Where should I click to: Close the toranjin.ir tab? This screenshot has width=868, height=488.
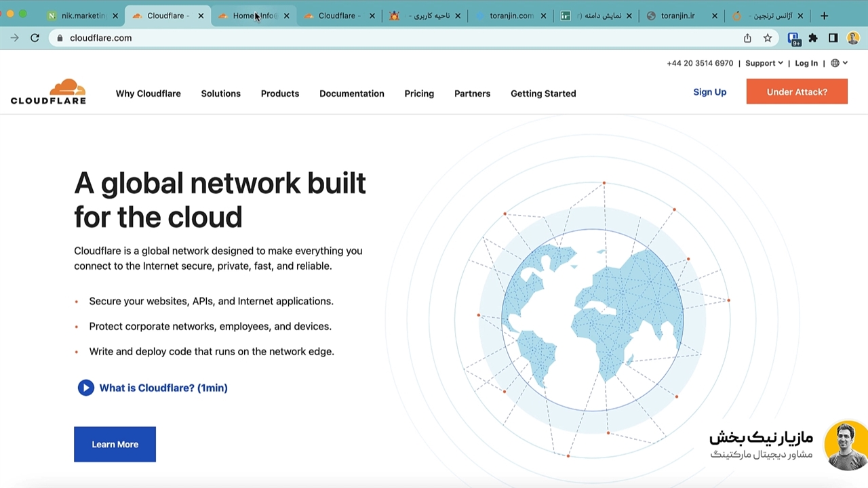(715, 16)
